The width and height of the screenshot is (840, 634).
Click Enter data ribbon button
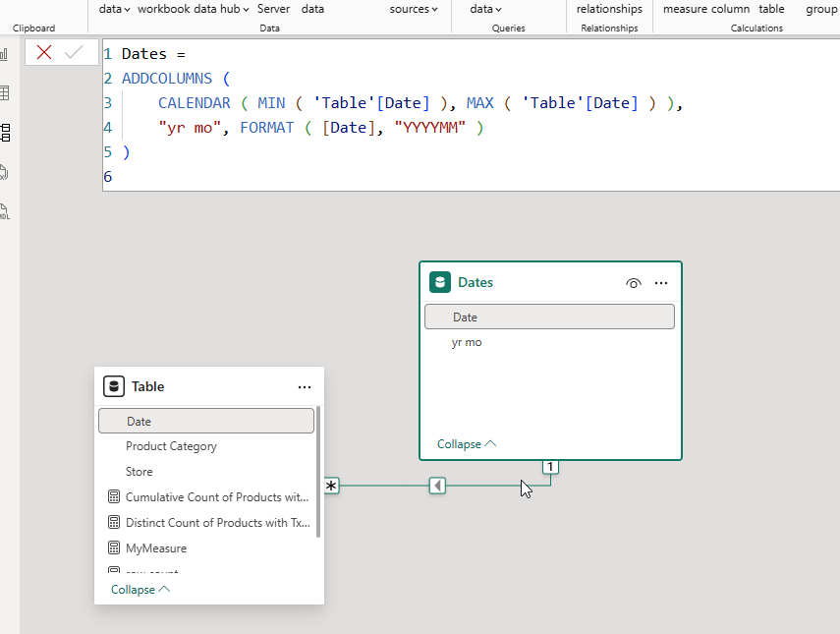312,9
